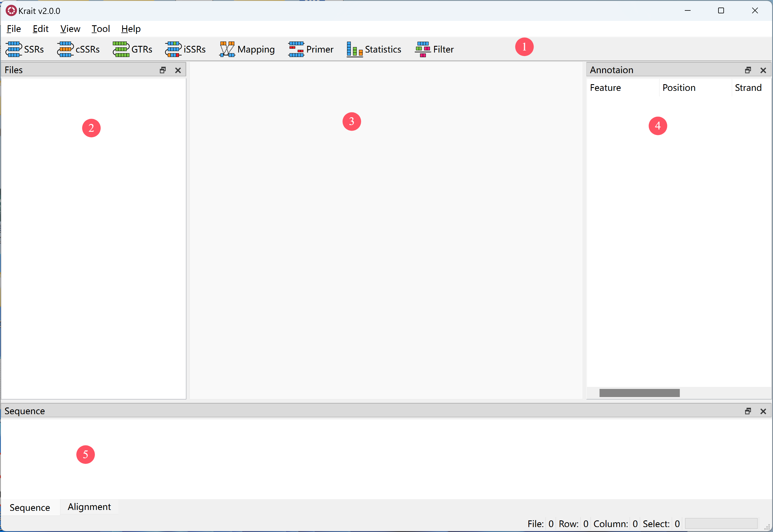Click the window resize grip
Screen dimensions: 773x532
pyautogui.click(x=767, y=527)
